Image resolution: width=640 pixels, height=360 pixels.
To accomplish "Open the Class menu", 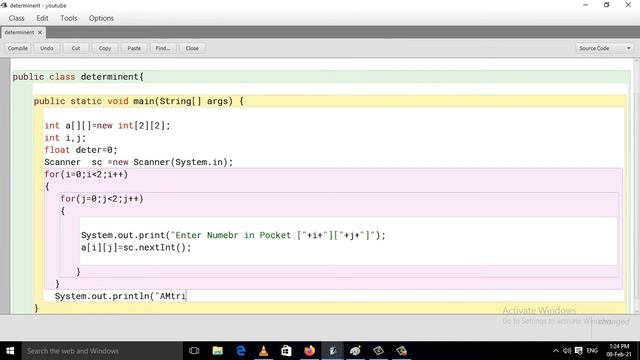I will click(x=17, y=18).
